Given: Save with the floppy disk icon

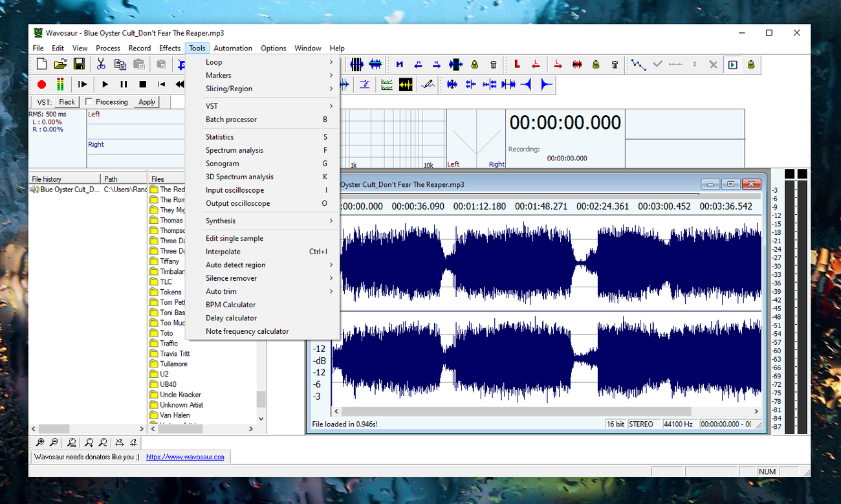Looking at the screenshot, I should (x=79, y=64).
